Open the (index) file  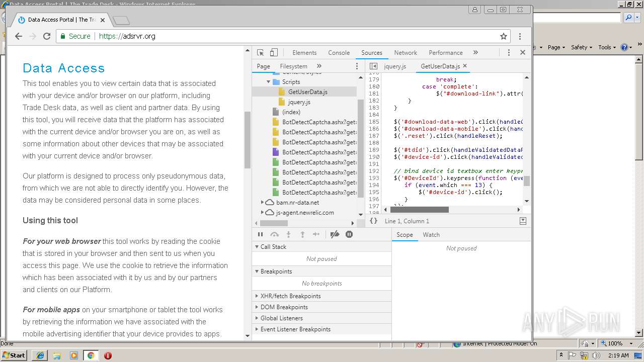pyautogui.click(x=291, y=112)
